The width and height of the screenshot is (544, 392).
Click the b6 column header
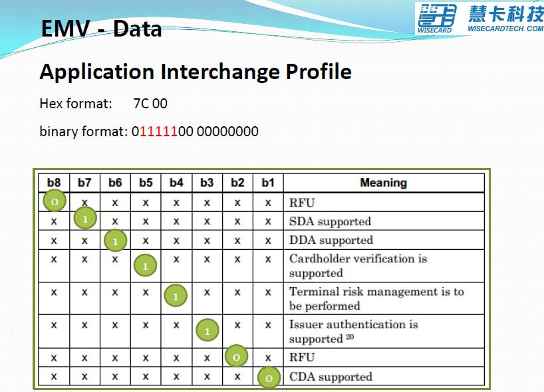115,182
